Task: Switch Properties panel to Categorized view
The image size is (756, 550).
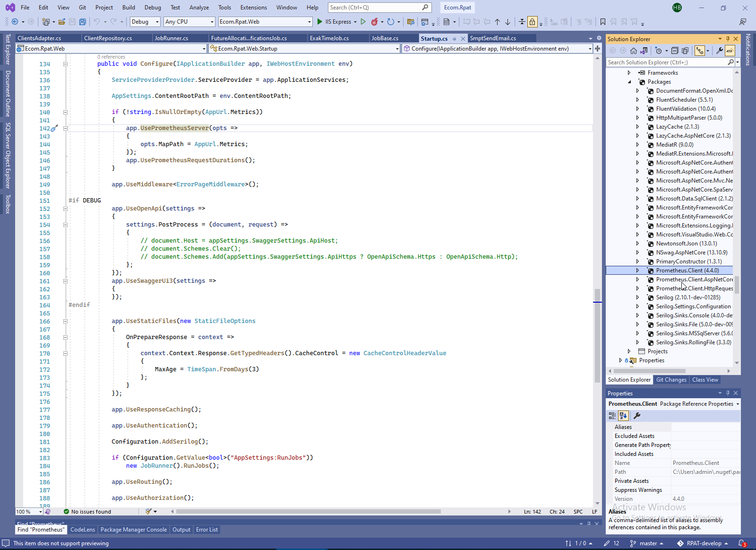Action: [612, 416]
